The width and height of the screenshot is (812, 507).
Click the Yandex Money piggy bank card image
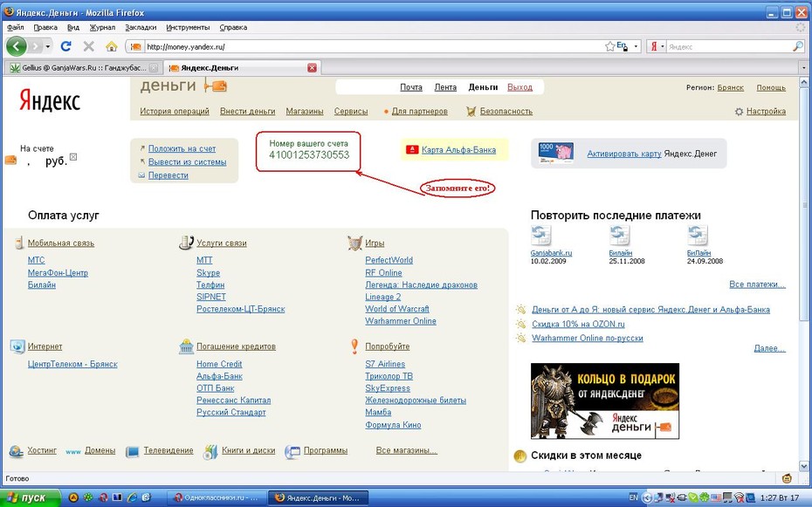pyautogui.click(x=555, y=153)
